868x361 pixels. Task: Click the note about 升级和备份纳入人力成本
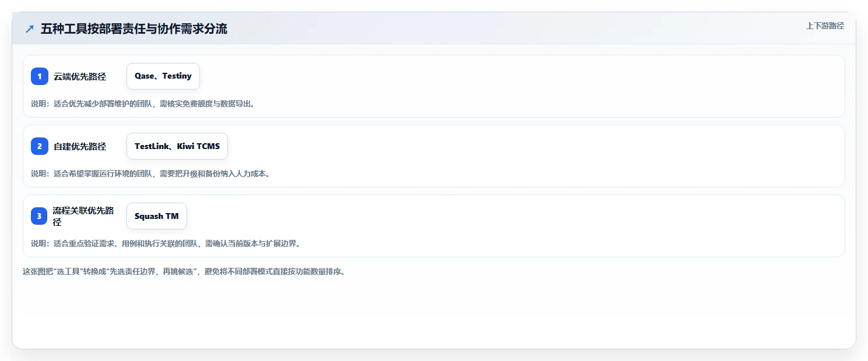click(150, 174)
